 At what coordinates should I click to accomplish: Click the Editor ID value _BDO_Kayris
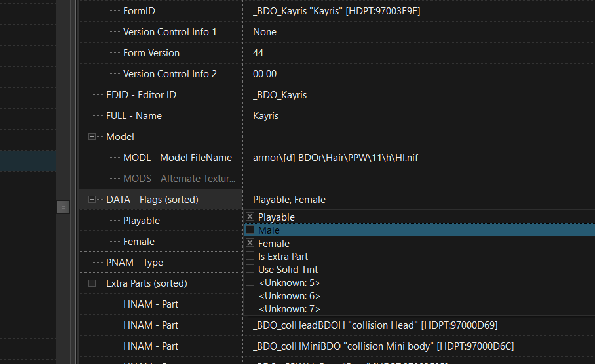click(280, 95)
